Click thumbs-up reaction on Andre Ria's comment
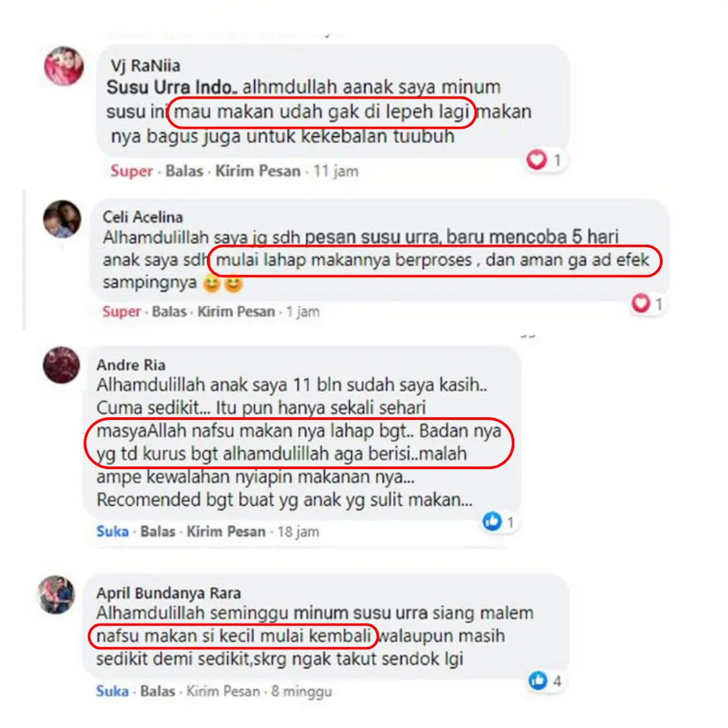 pyautogui.click(x=491, y=521)
